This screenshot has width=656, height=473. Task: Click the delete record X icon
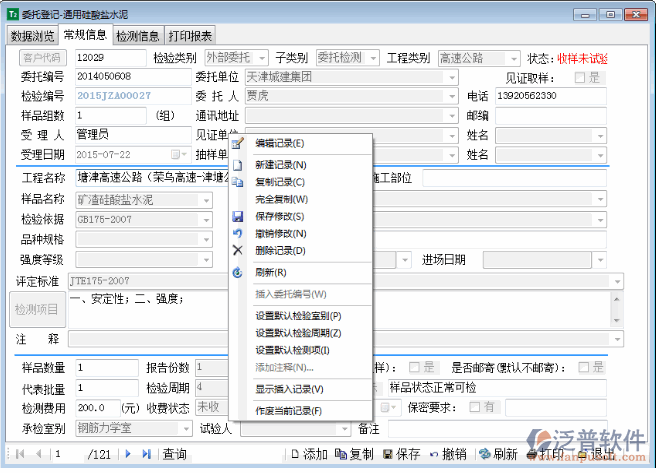237,250
